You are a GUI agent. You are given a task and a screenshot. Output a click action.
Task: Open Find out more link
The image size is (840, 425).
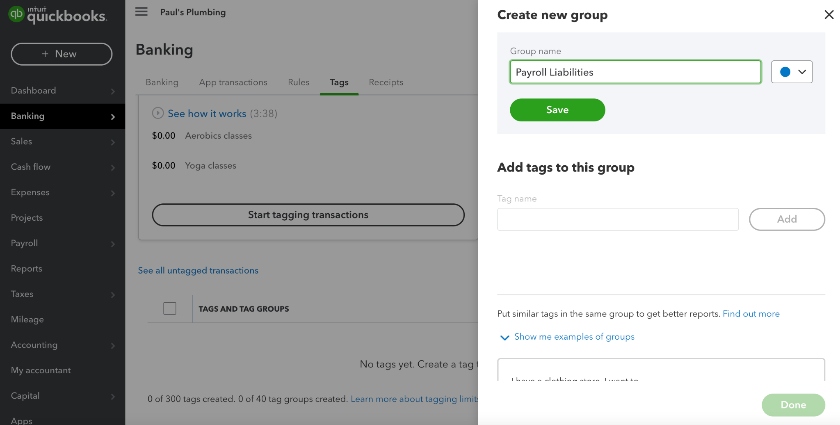tap(751, 314)
